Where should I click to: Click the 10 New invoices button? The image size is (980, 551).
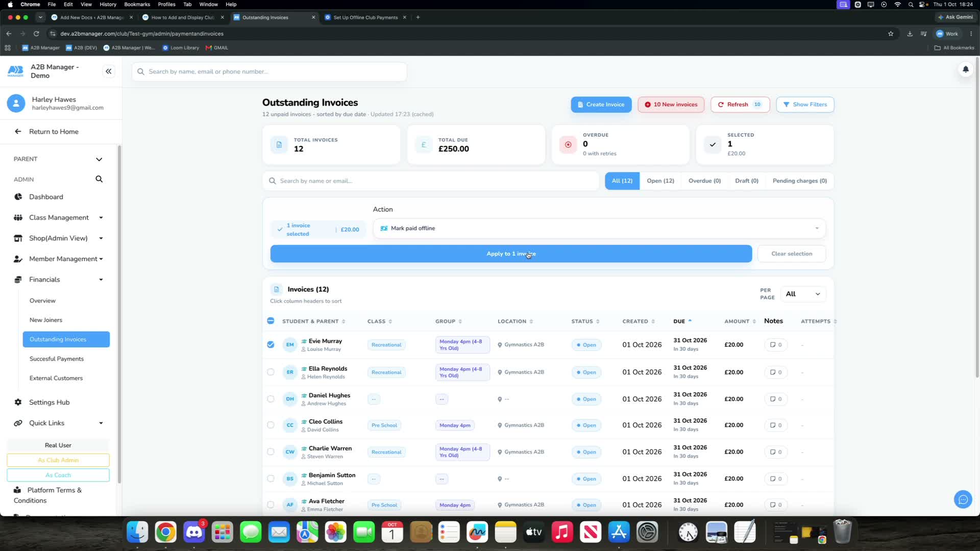point(671,105)
